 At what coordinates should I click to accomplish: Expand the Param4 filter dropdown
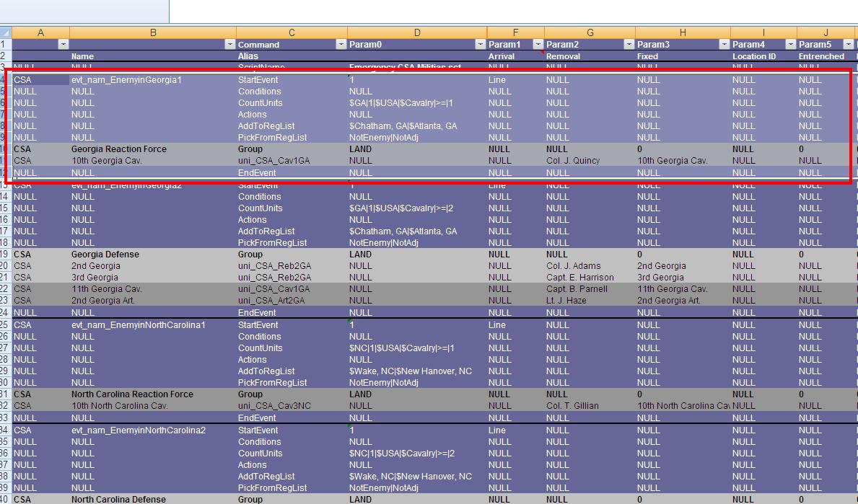pos(791,45)
